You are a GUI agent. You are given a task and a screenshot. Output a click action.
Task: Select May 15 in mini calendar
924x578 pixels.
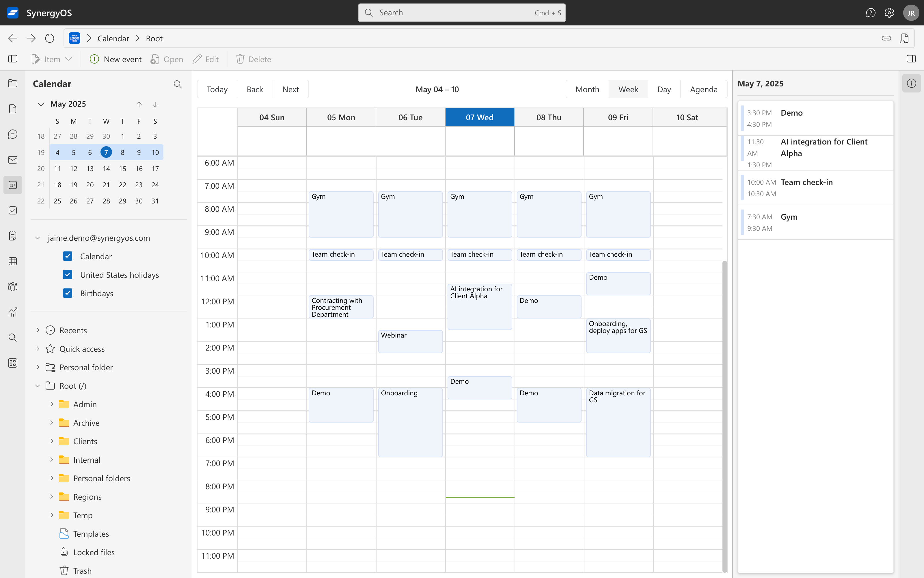122,168
